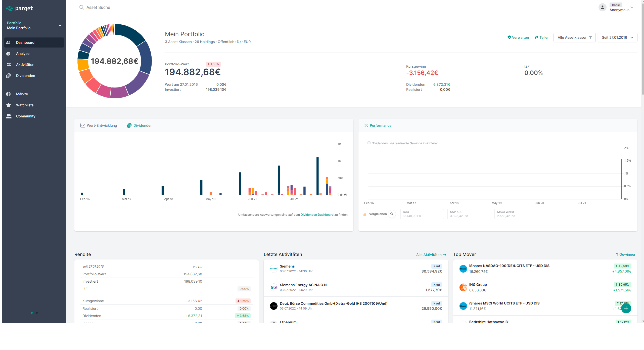Enable Dividenden und realisierte Gewinne inkludieren

[x=369, y=143]
